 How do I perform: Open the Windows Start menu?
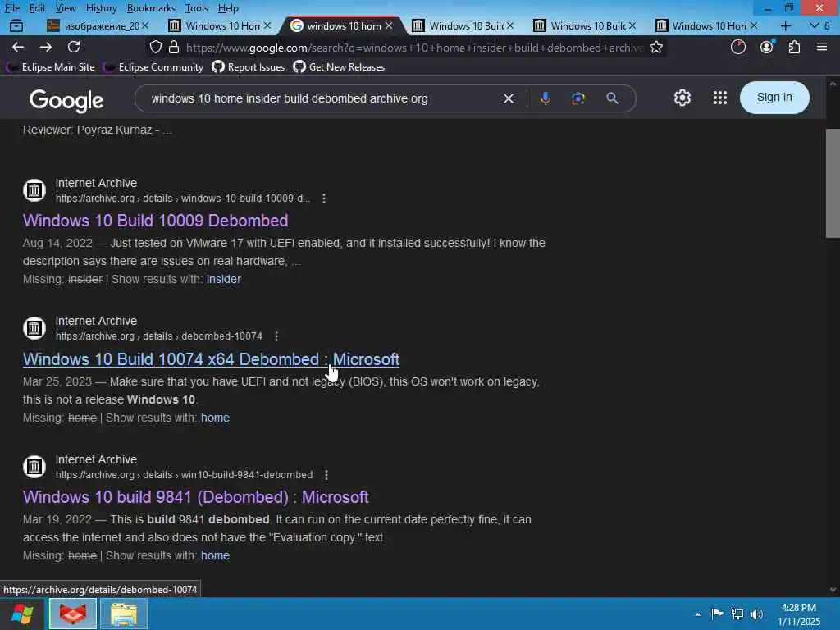[x=22, y=614]
